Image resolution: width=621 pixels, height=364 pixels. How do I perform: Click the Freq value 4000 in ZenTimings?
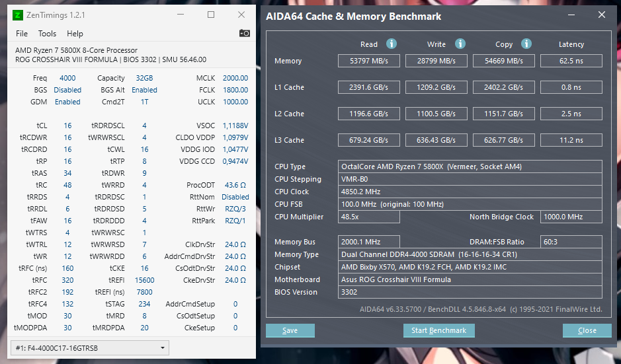pyautogui.click(x=67, y=78)
